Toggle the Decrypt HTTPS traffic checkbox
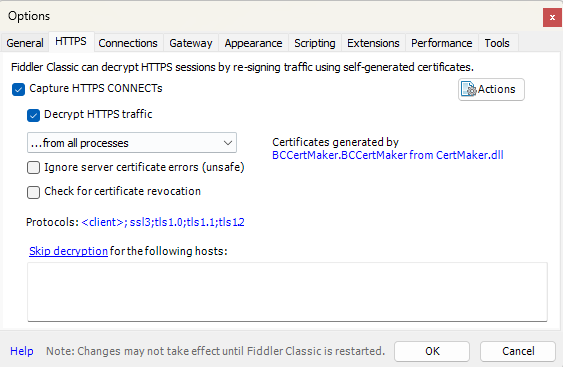The height and width of the screenshot is (367, 563). (33, 115)
